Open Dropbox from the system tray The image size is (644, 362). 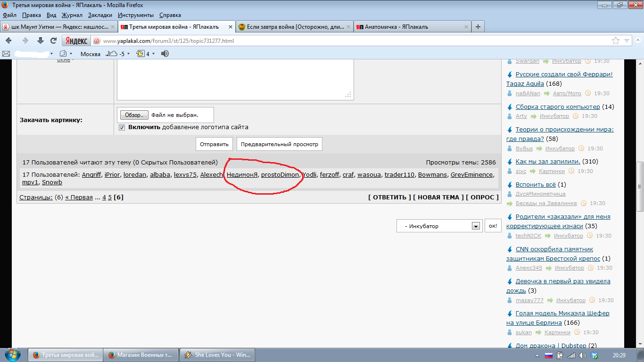pos(594,355)
